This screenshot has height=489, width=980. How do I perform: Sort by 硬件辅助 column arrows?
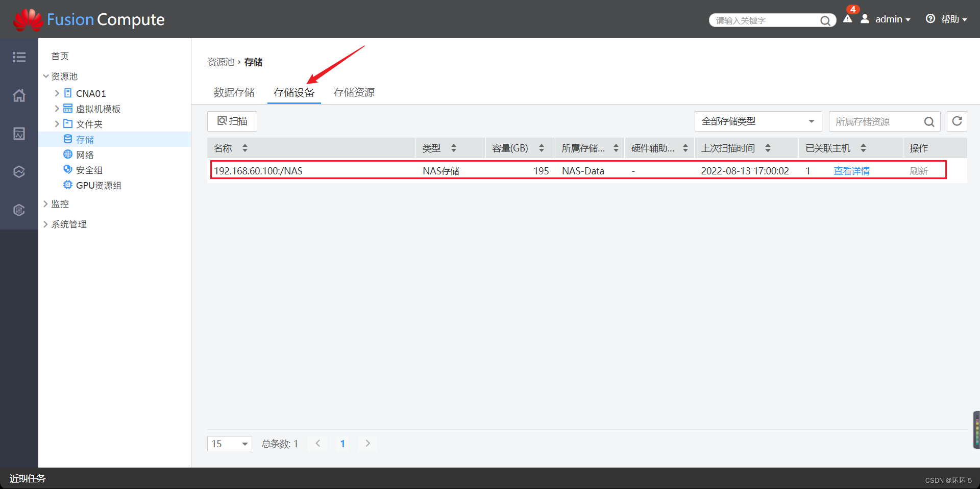[x=685, y=148]
